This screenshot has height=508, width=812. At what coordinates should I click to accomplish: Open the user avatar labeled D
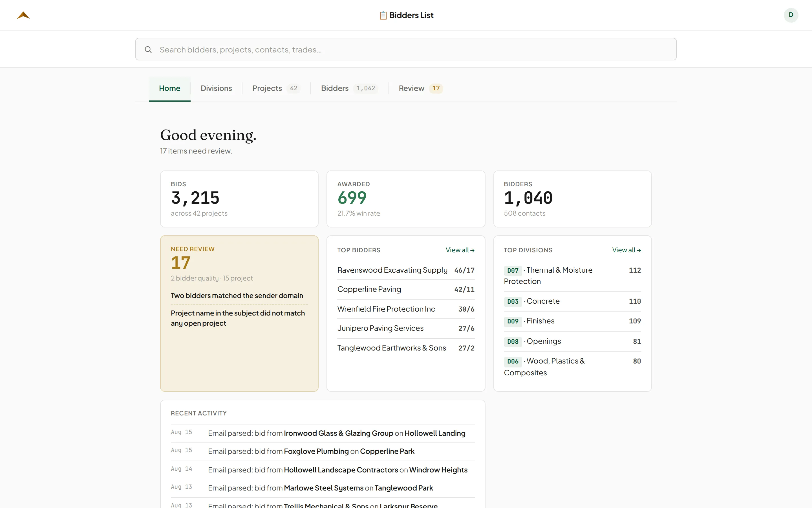click(791, 15)
